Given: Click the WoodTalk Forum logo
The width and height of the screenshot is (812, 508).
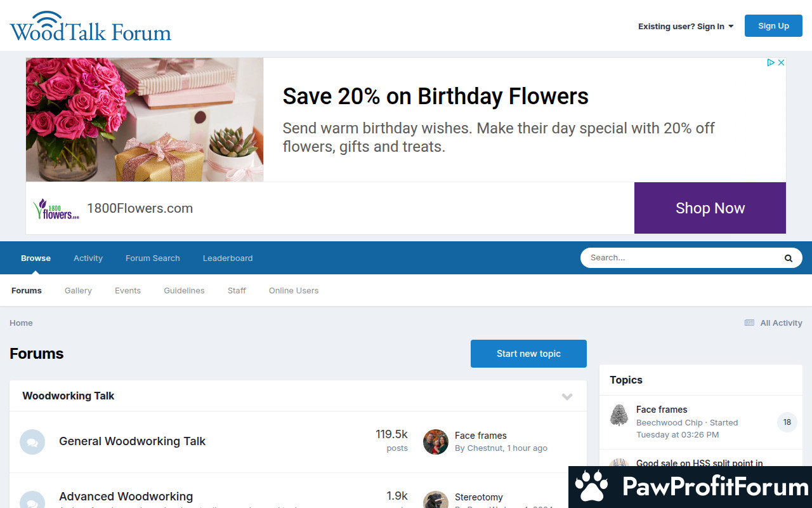Looking at the screenshot, I should tap(90, 27).
